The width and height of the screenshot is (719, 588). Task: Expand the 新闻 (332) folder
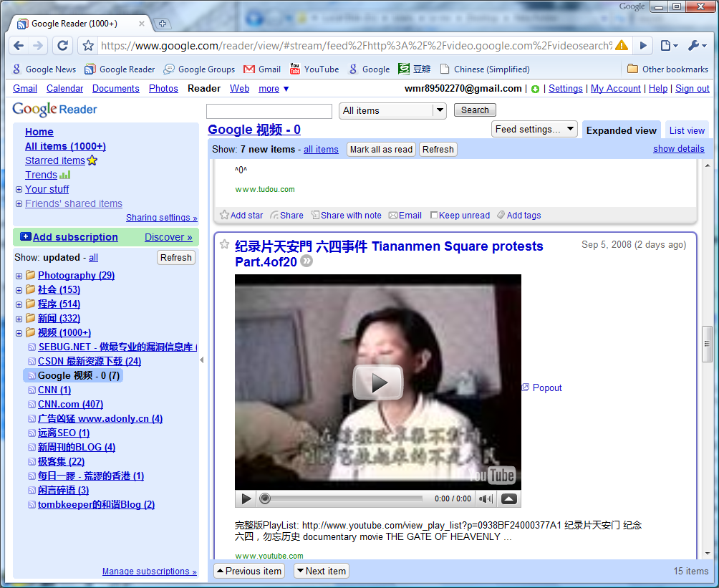click(19, 319)
